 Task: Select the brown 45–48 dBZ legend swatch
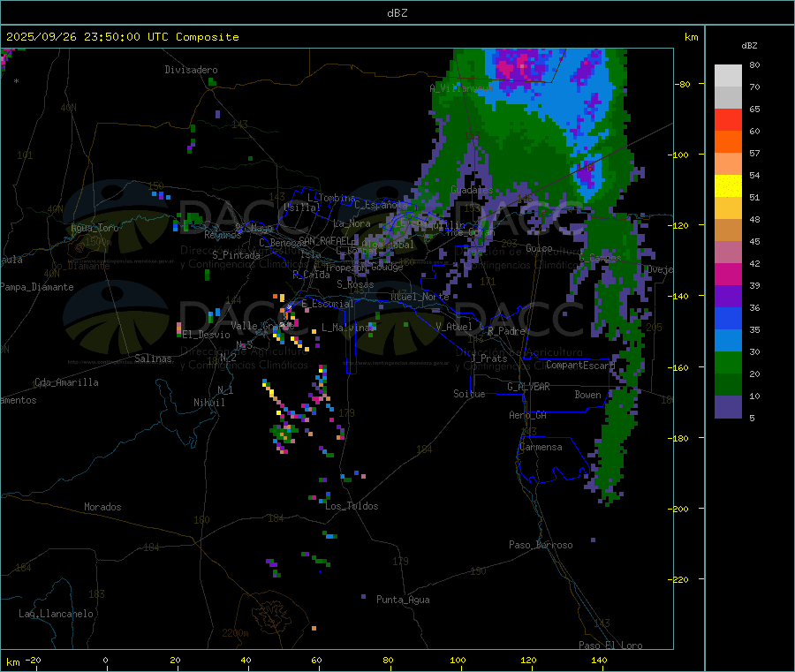pyautogui.click(x=728, y=230)
